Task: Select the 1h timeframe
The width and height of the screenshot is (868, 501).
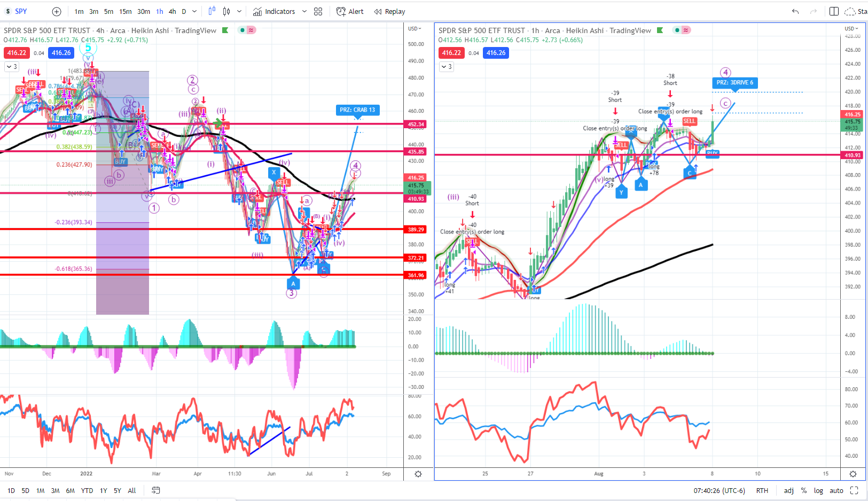Action: tap(160, 11)
